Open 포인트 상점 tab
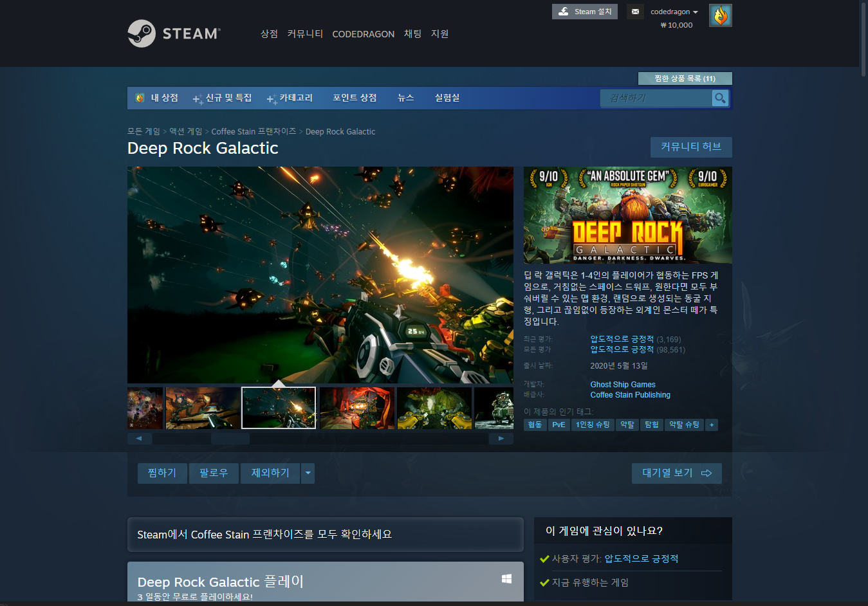 (x=355, y=98)
